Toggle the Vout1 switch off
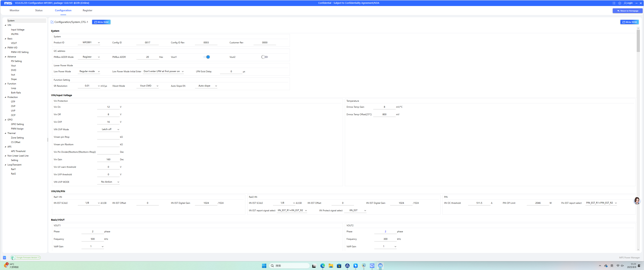Screen dimensions: 644x270 coord(207,57)
